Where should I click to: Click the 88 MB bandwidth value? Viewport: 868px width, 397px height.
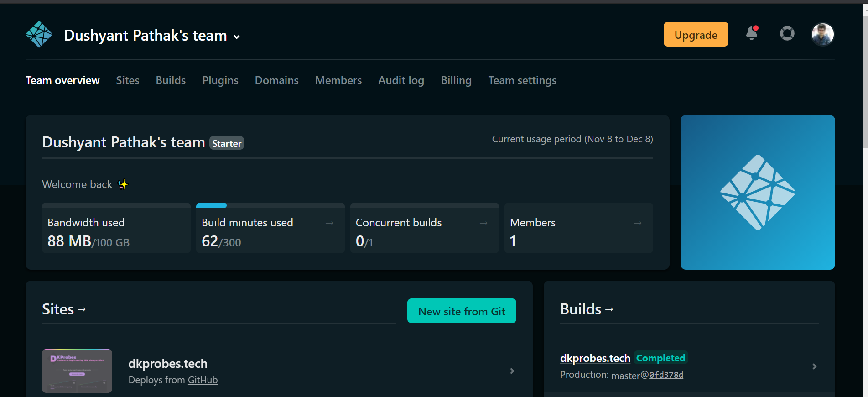pos(69,241)
